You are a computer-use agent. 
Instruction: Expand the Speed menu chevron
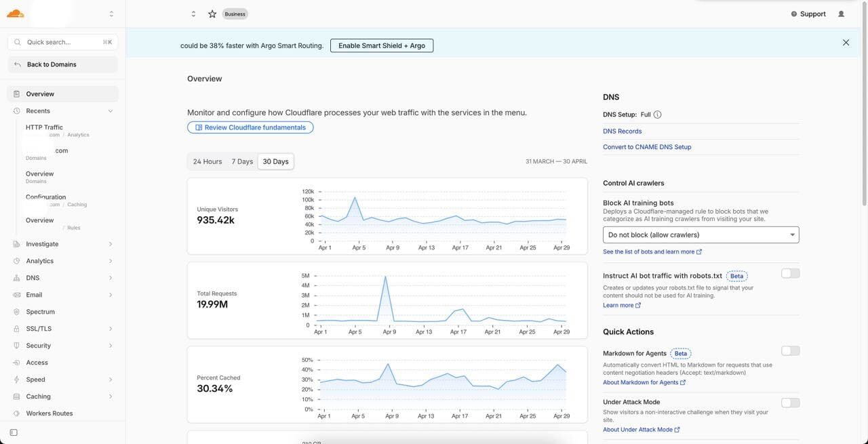tap(111, 380)
